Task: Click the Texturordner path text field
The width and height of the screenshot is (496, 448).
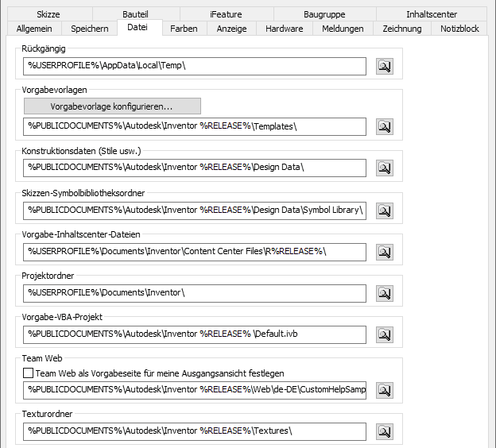Action: coord(195,431)
